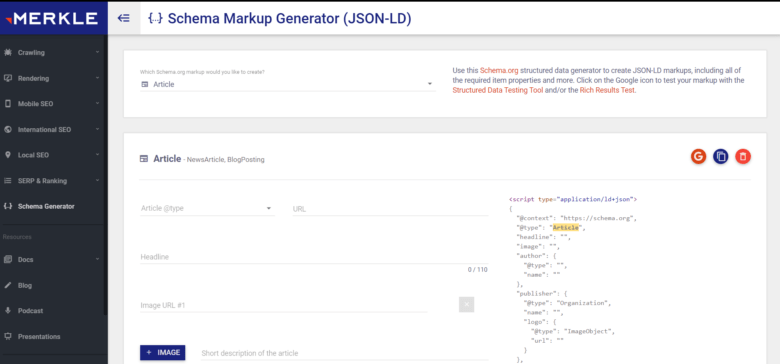Click the Schema Generator braces icon in sidebar
This screenshot has width=780, height=364.
click(7, 206)
